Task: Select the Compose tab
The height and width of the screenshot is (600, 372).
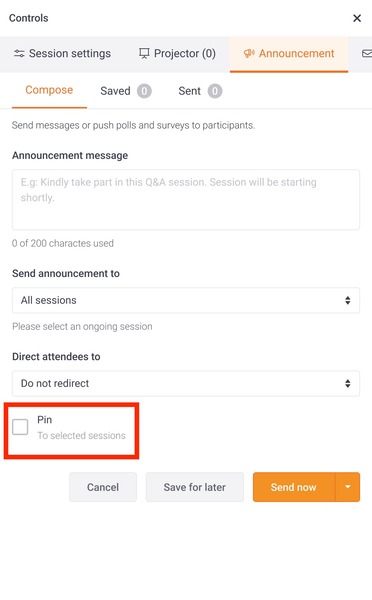Action: point(49,90)
